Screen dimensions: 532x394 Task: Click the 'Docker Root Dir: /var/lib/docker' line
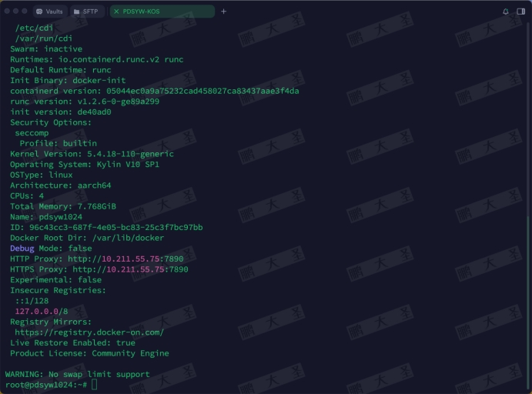[x=87, y=238]
